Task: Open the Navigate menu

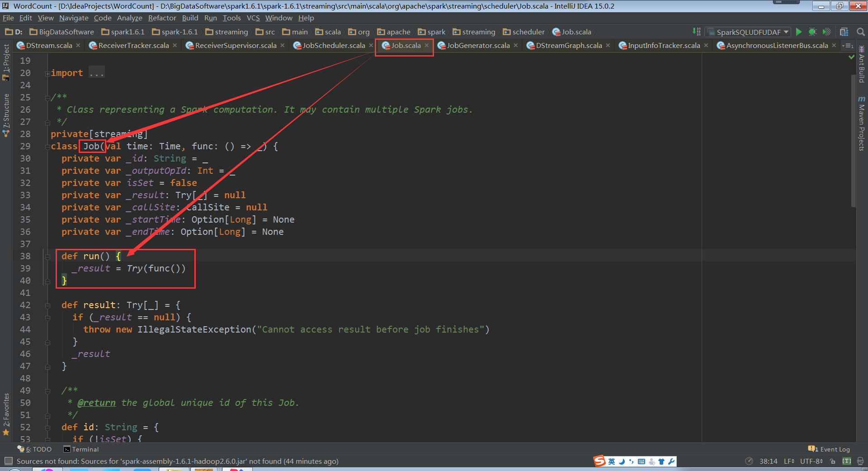Action: 74,18
